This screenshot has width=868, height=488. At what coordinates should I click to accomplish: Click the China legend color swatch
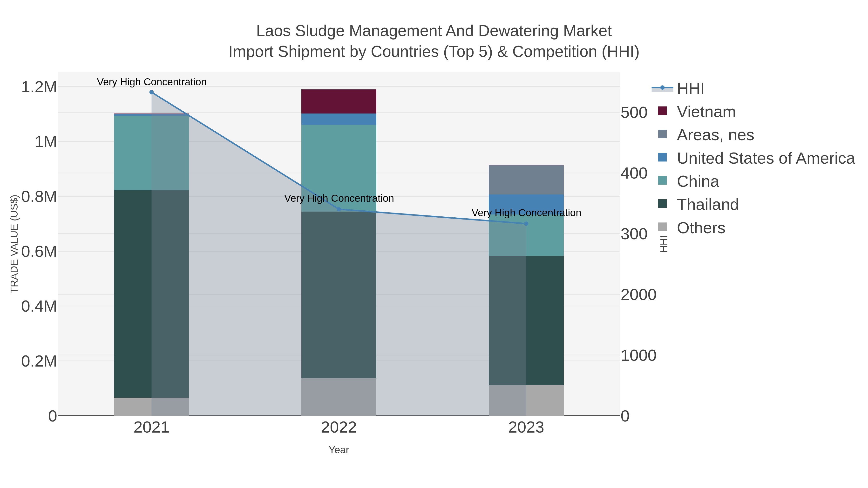pyautogui.click(x=663, y=180)
